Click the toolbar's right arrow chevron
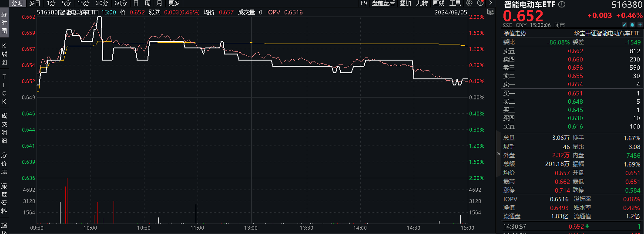644x234 pixels. tap(490, 3)
